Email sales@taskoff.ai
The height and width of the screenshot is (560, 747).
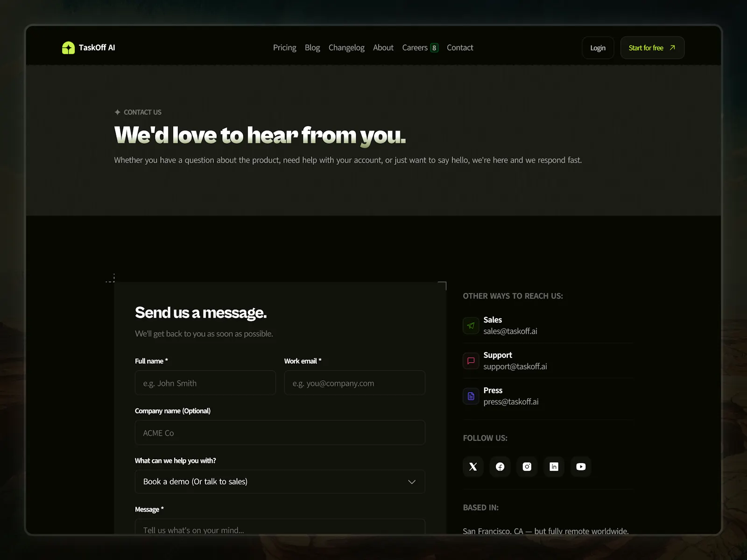pos(510,331)
